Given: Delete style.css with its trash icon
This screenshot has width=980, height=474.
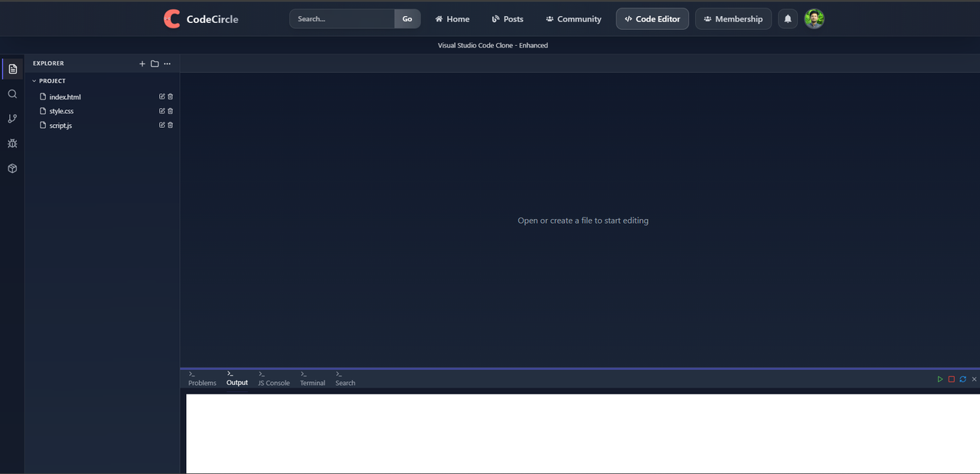Looking at the screenshot, I should point(170,111).
